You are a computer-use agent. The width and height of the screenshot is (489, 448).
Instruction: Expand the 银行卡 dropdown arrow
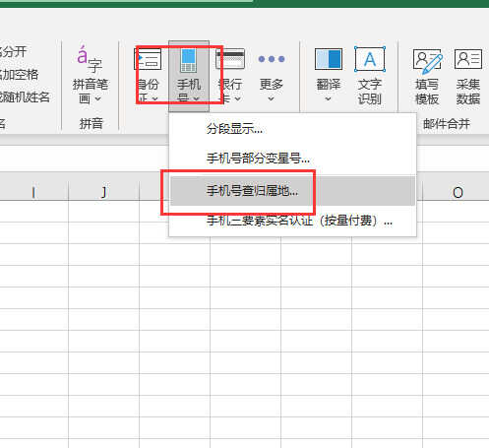coord(238,98)
